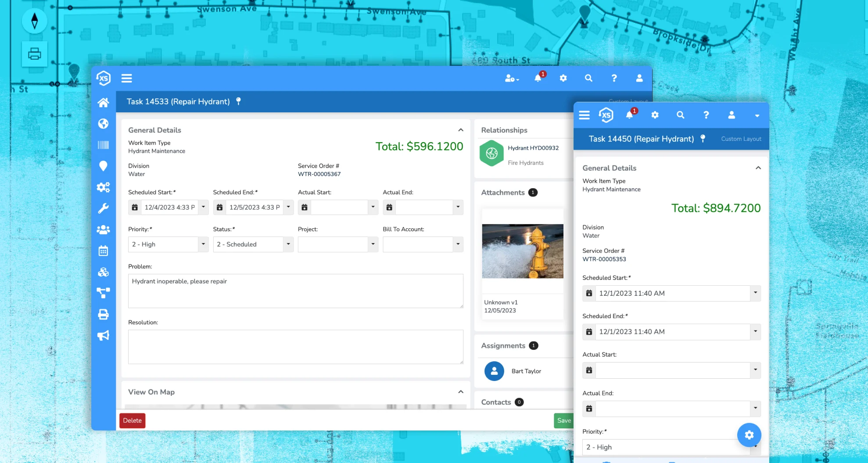Click the megaphone announcements sidebar icon
The height and width of the screenshot is (463, 868).
pos(103,336)
